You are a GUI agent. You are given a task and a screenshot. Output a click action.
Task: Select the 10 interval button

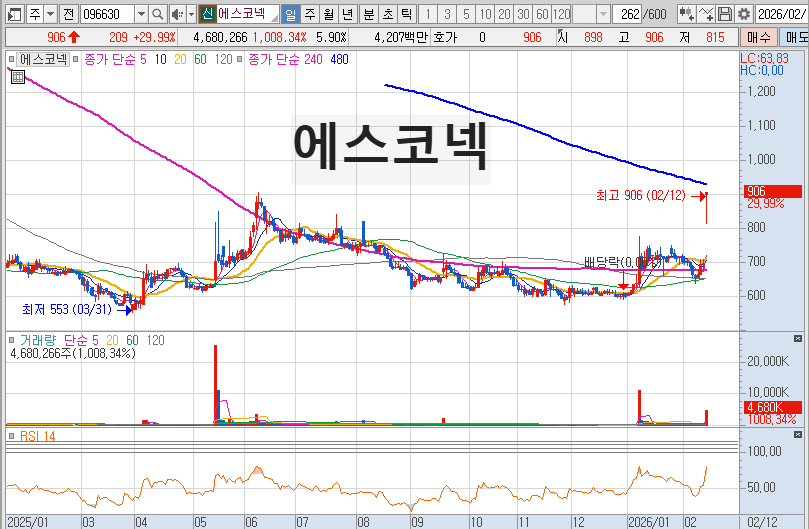[485, 14]
